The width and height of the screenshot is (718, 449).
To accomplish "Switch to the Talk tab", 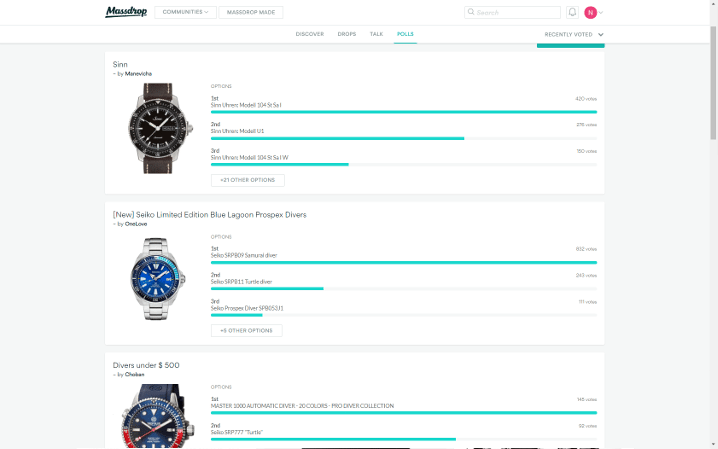I will (376, 34).
